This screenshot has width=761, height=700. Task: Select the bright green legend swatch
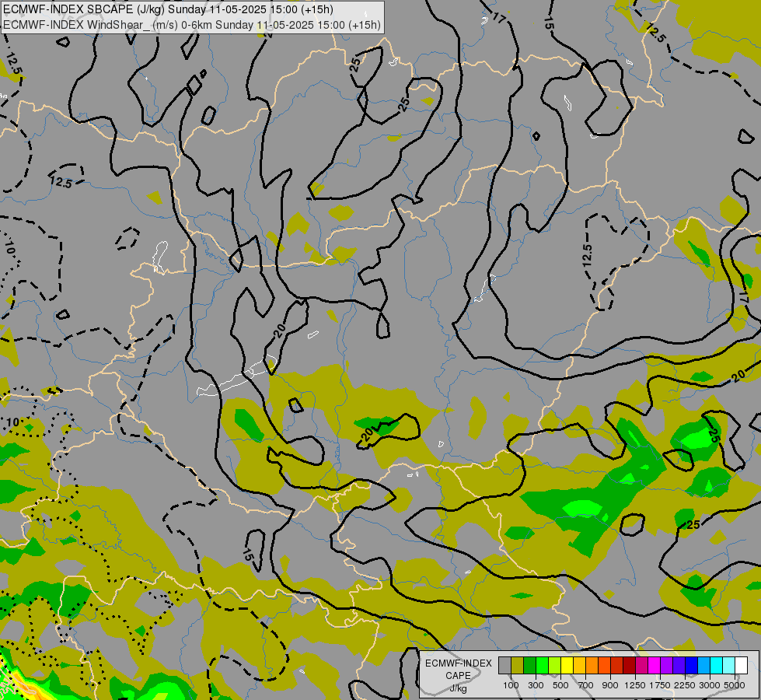(542, 666)
